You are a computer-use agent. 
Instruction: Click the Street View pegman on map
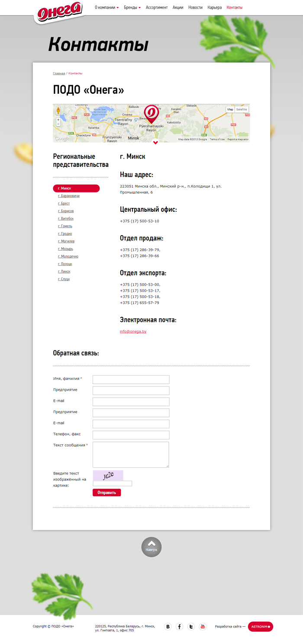[58, 109]
